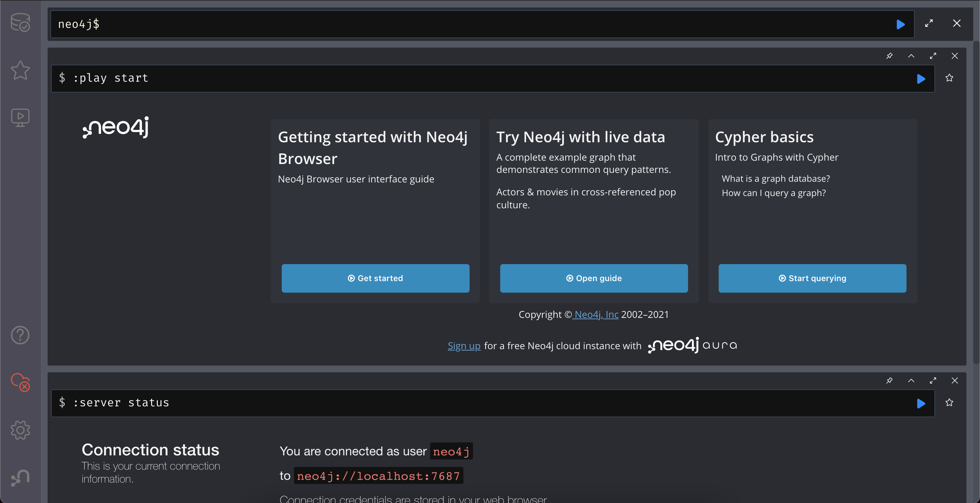Open the Help question mark in the sidebar
980x503 pixels.
coord(20,335)
